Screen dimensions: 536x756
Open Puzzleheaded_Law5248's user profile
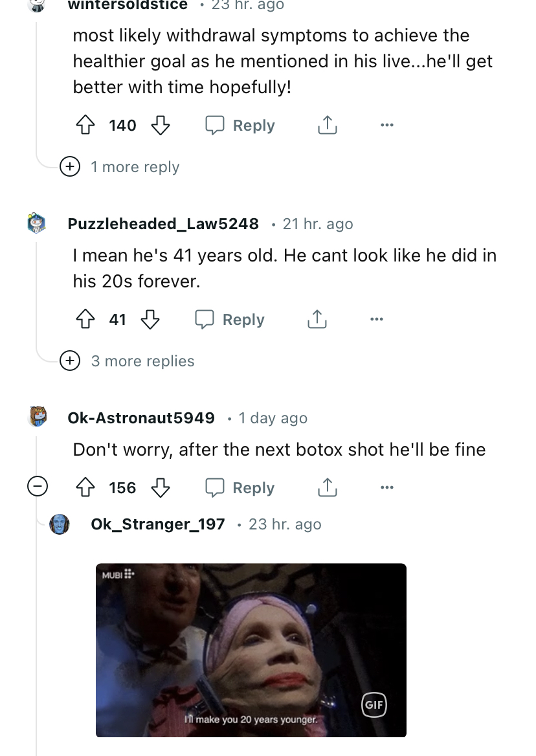click(163, 224)
